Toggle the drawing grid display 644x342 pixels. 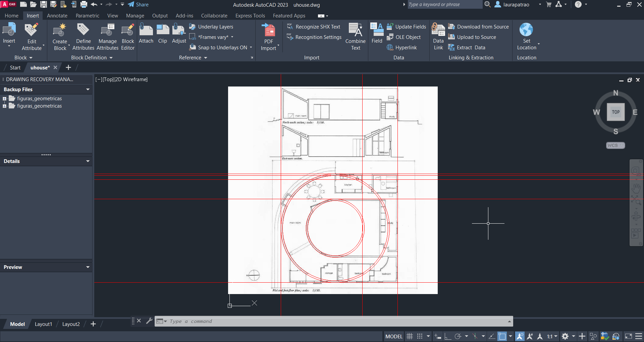(x=410, y=336)
